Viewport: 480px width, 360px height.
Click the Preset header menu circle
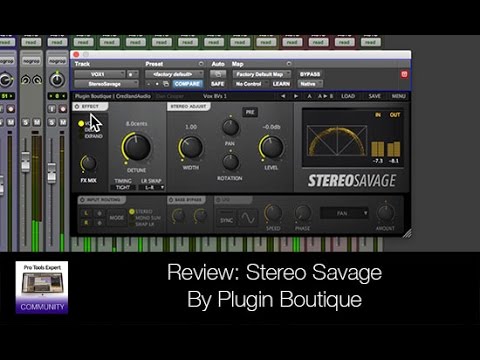pyautogui.click(x=201, y=64)
